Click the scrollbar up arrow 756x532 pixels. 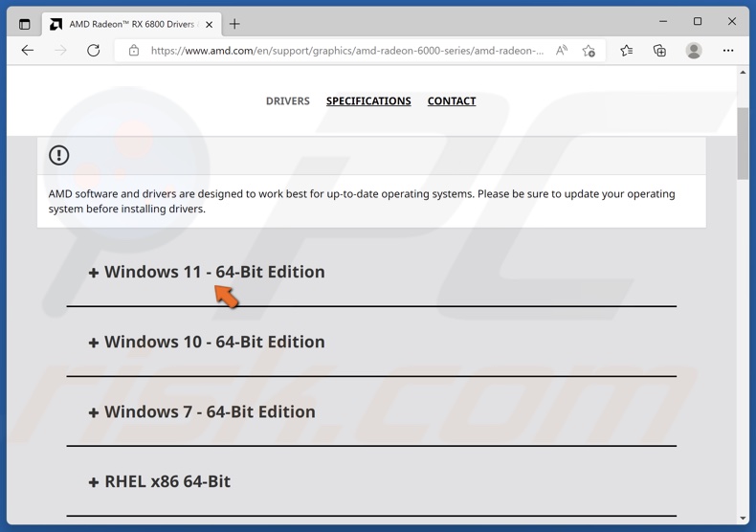(x=743, y=73)
